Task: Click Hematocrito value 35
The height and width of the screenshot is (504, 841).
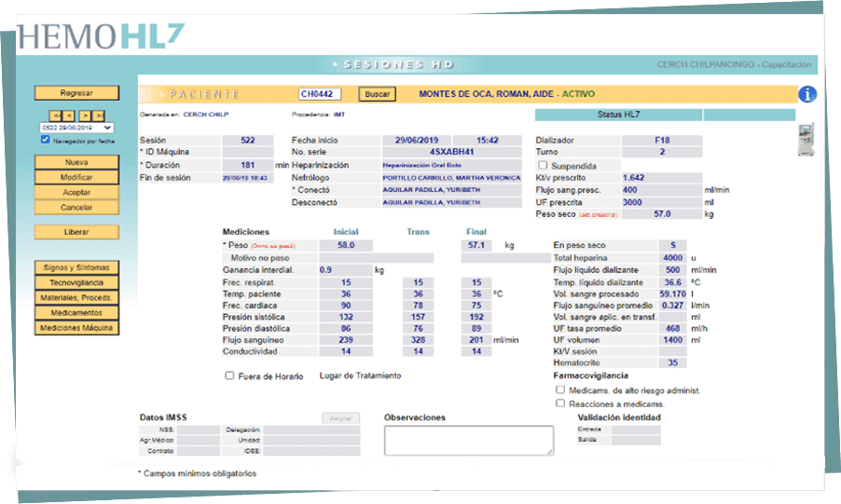Action: pos(672,363)
